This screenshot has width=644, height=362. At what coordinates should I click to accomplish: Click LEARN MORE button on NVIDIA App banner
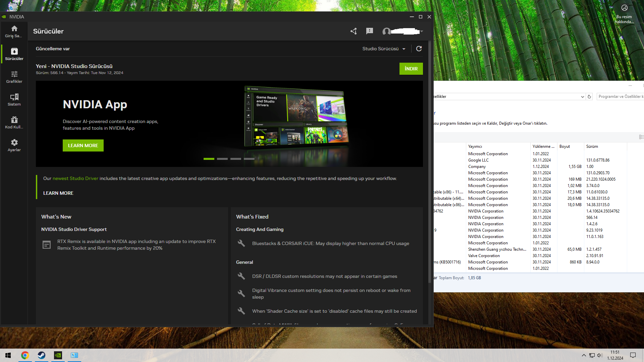[x=83, y=145]
